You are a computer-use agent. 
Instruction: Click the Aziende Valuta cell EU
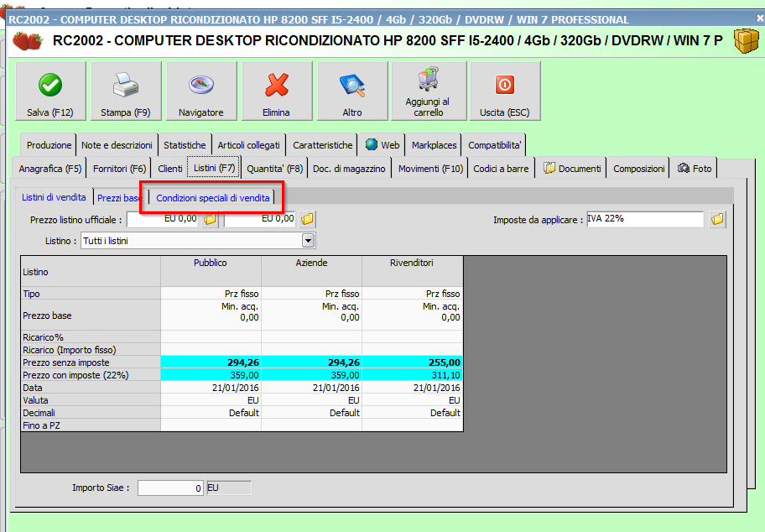click(312, 400)
